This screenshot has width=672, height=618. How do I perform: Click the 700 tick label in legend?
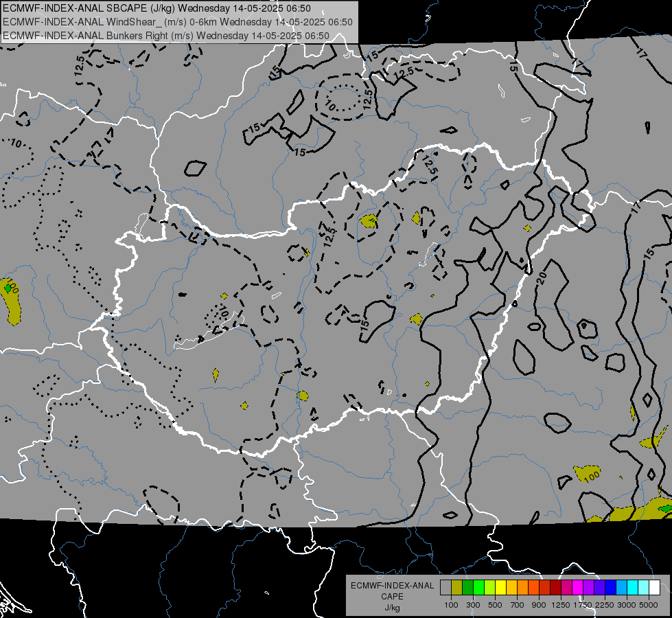(x=518, y=605)
